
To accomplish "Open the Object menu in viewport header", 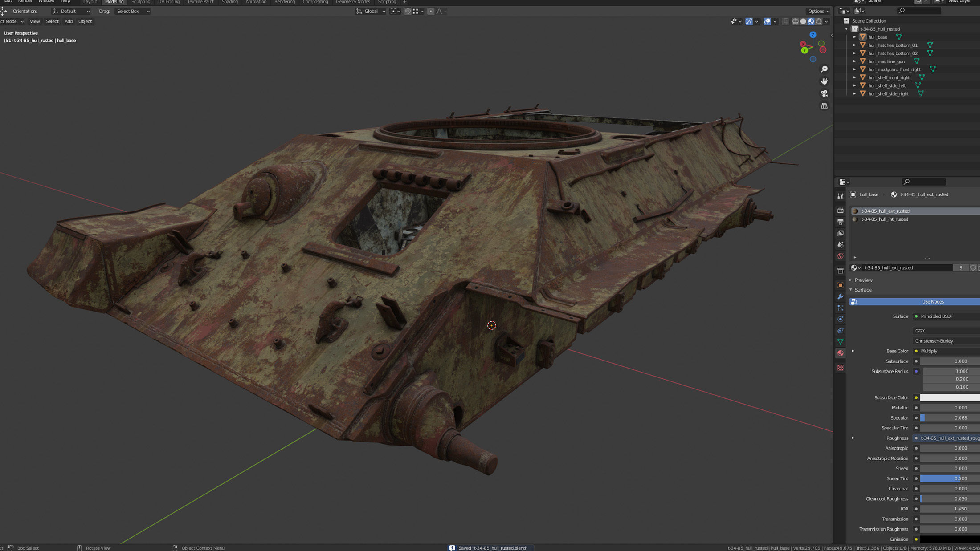I will click(x=85, y=21).
